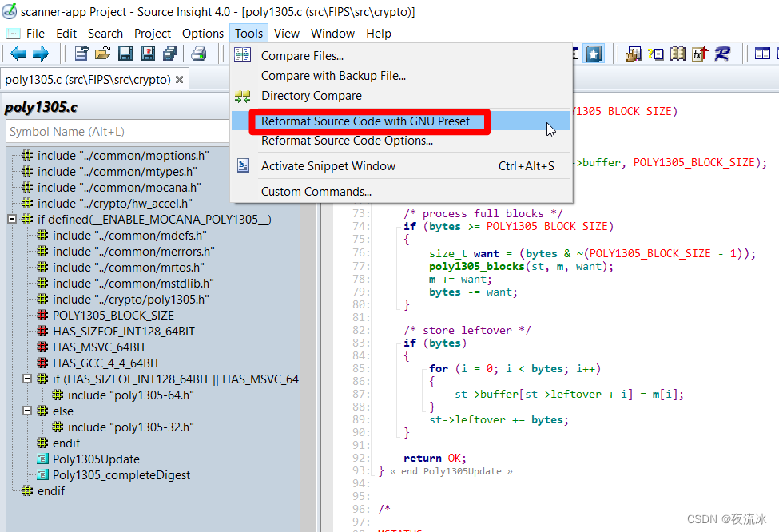This screenshot has width=779, height=532.
Task: Select Reformat Source Code with GNU Preset
Action: 401,121
